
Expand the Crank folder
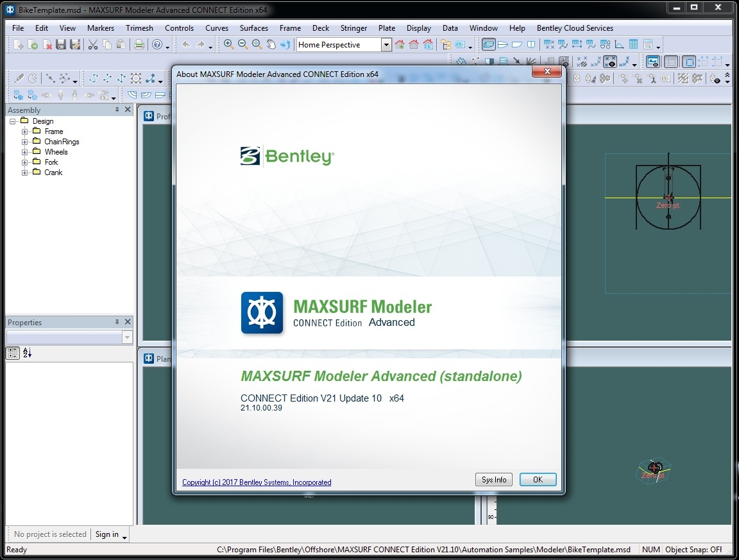coord(24,173)
